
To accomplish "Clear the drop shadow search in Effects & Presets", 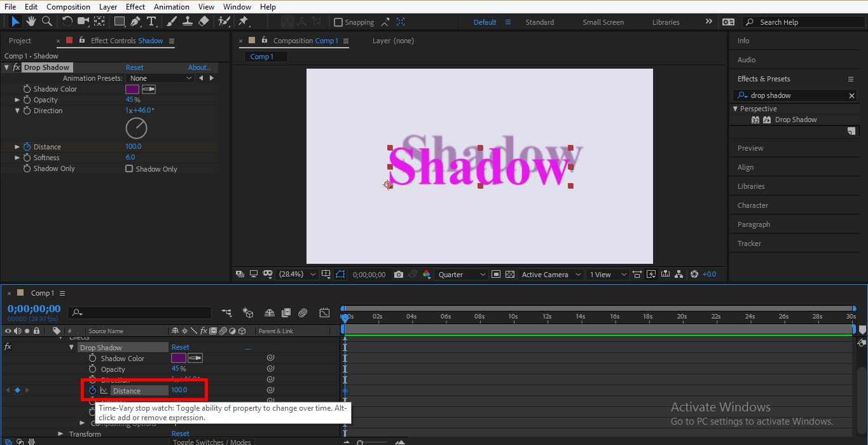I will 851,95.
